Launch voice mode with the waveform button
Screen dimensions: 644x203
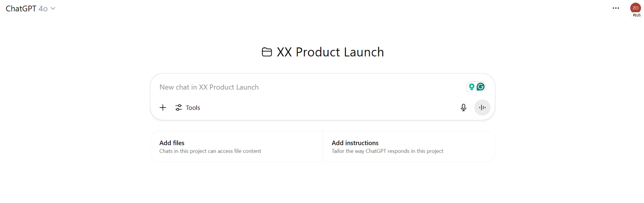pos(482,107)
